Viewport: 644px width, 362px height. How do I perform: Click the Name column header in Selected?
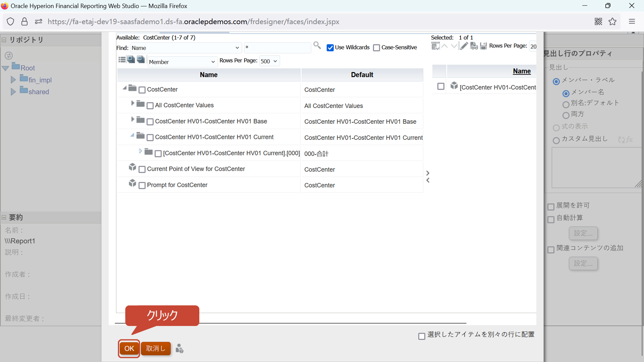coord(522,71)
